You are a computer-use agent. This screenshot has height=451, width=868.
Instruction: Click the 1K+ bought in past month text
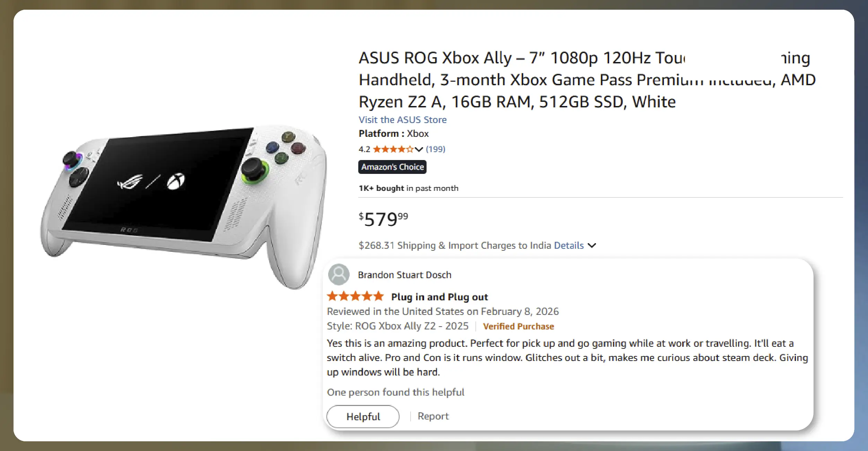click(408, 188)
